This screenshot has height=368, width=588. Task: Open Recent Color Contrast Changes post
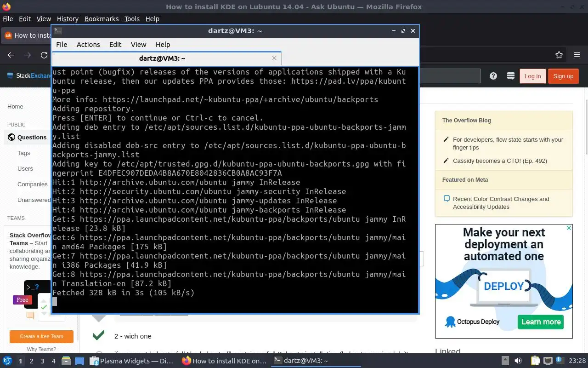[501, 203]
